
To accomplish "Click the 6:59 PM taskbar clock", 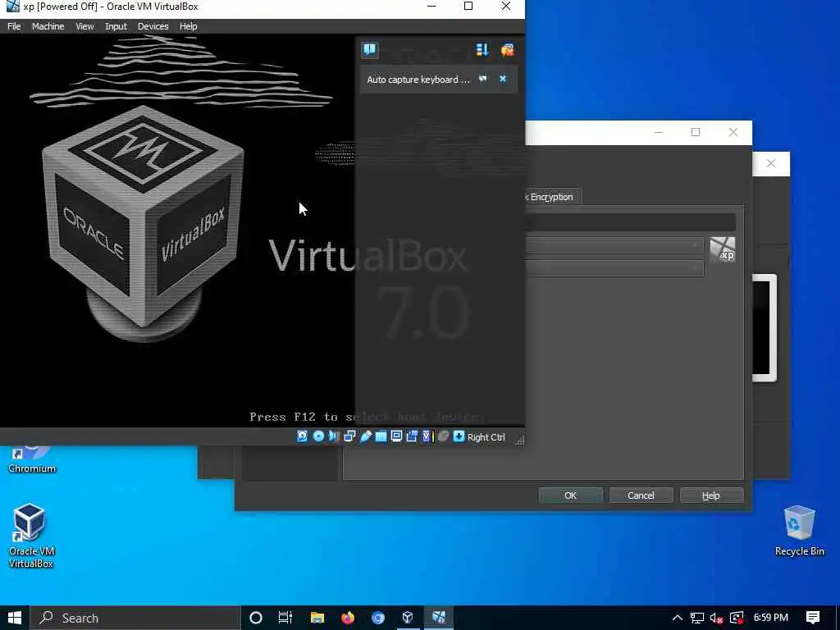I will pos(771,618).
